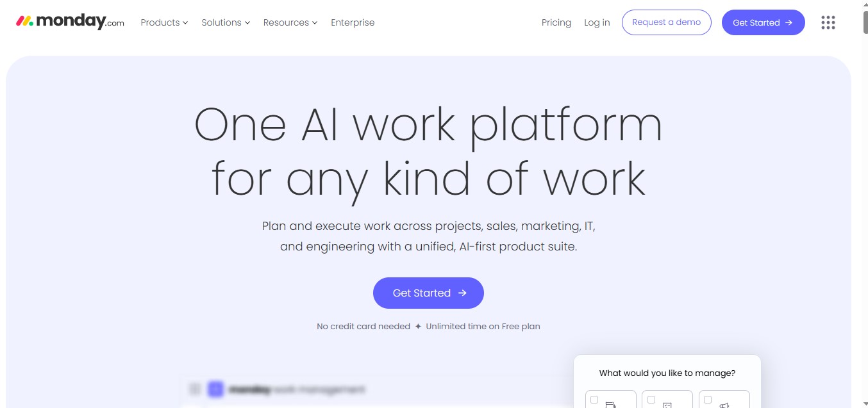Tick the first checkbox in the manage card
868x408 pixels.
tap(594, 400)
